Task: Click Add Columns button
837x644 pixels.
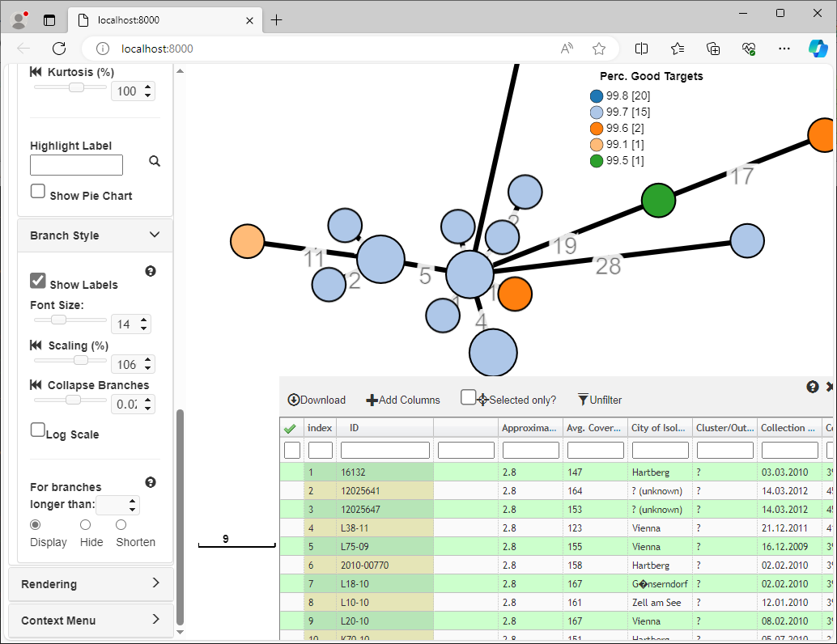Action: (x=403, y=400)
